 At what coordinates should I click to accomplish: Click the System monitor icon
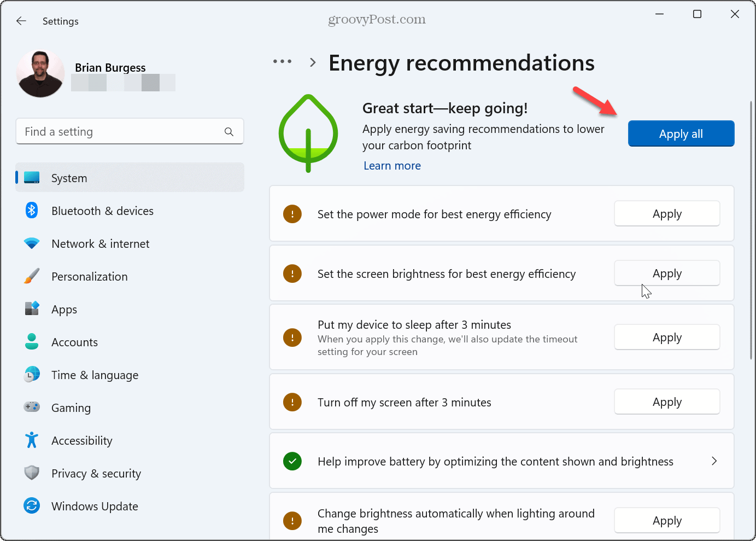(32, 178)
